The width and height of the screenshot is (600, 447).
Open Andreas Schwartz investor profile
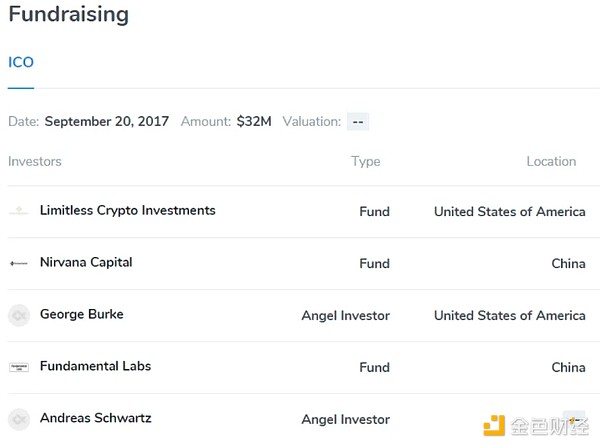pyautogui.click(x=96, y=419)
